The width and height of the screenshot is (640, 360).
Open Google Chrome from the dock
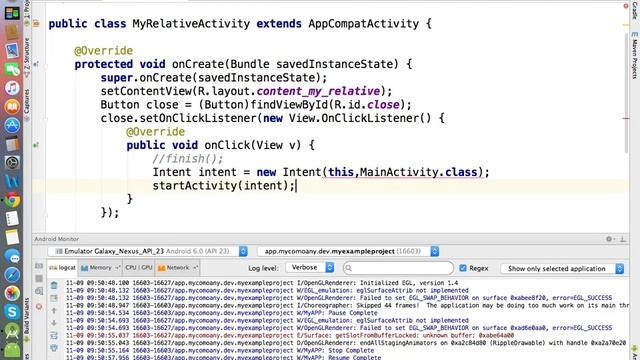(12, 200)
